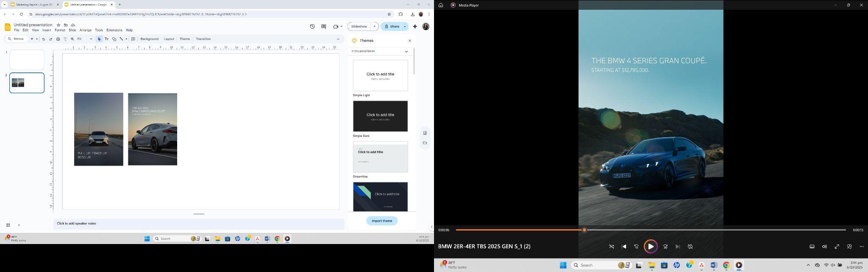The height and width of the screenshot is (272, 868).
Task: Switch to Marketing Report Chrome tab
Action: click(34, 5)
